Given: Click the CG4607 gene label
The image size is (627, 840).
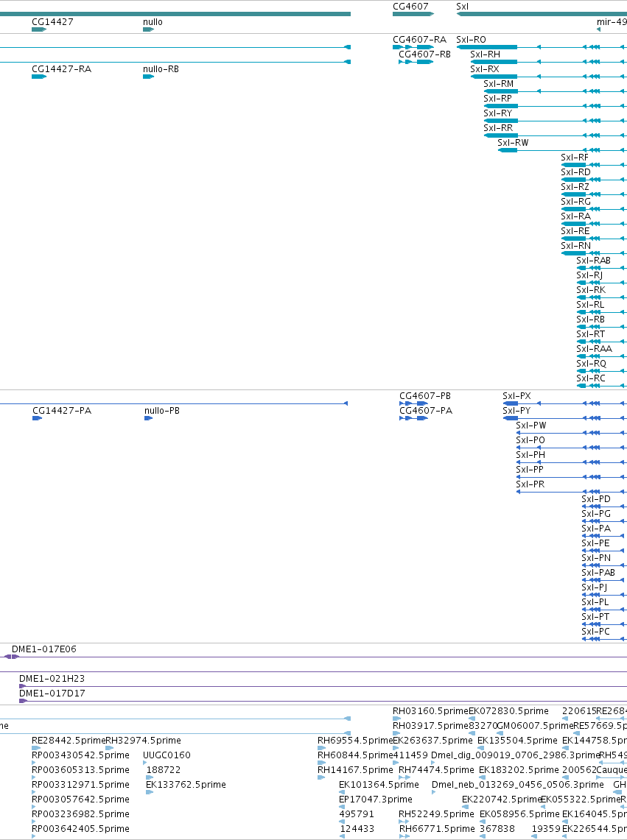Looking at the screenshot, I should click(410, 7).
